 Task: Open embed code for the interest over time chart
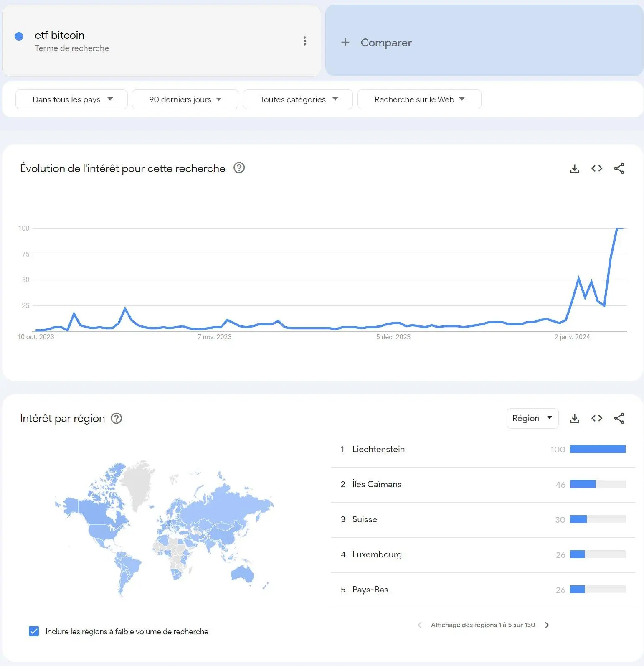[x=597, y=168]
